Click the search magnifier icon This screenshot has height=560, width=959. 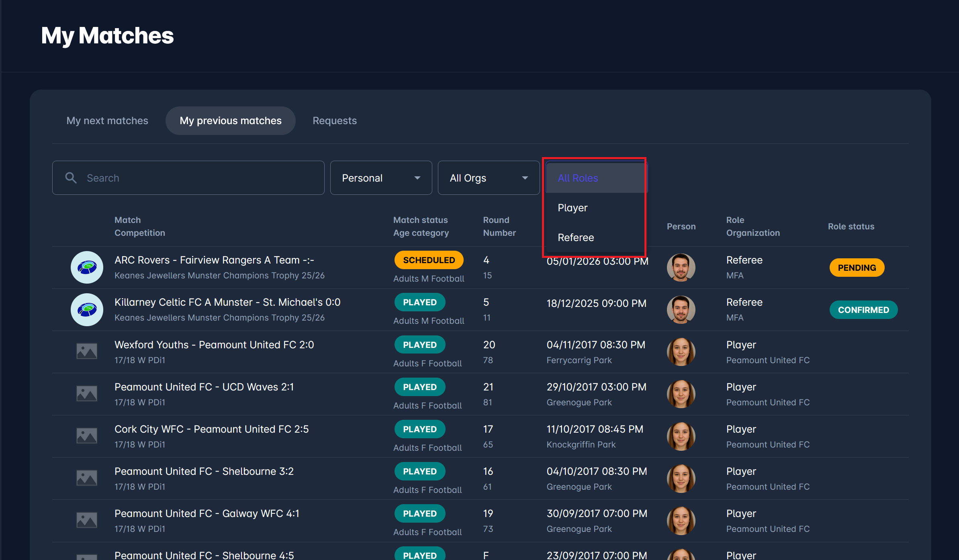(x=71, y=178)
